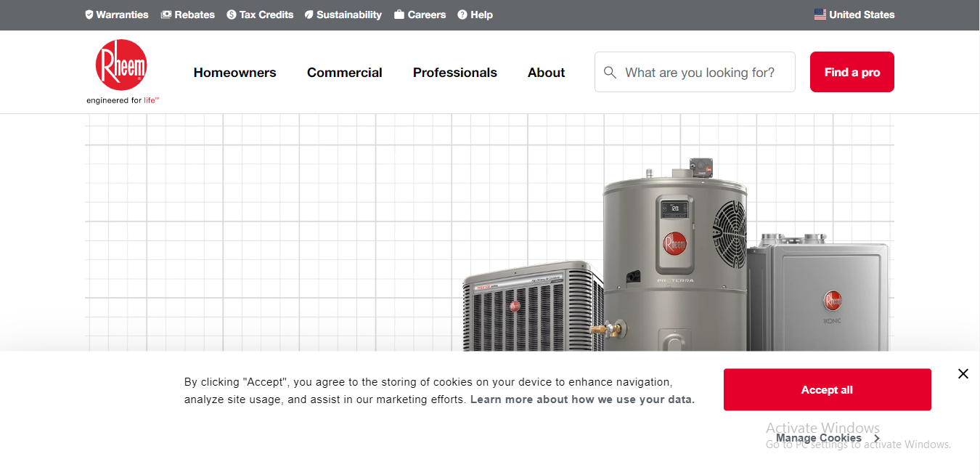This screenshot has height=475, width=980.
Task: Click the Rheem logo
Action: tap(121, 65)
